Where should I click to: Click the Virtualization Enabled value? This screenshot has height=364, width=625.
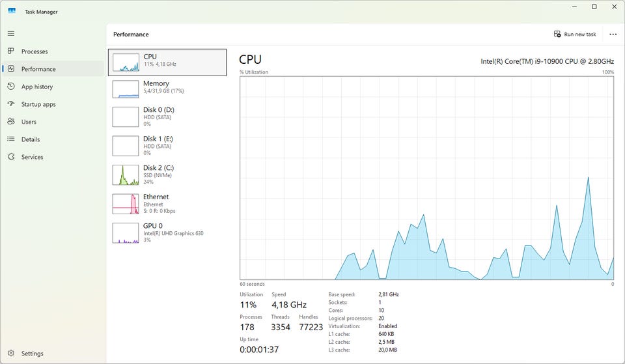[x=387, y=326]
